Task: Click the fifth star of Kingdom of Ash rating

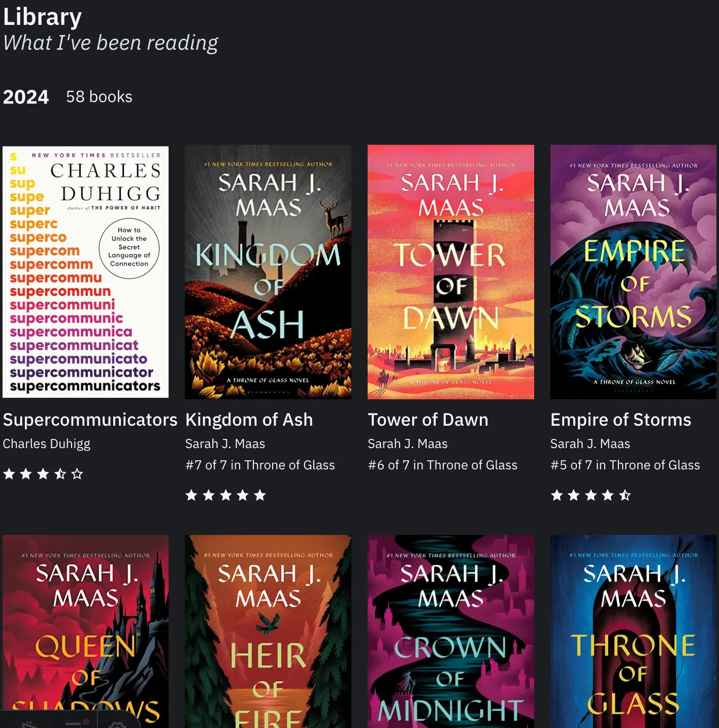Action: click(260, 495)
